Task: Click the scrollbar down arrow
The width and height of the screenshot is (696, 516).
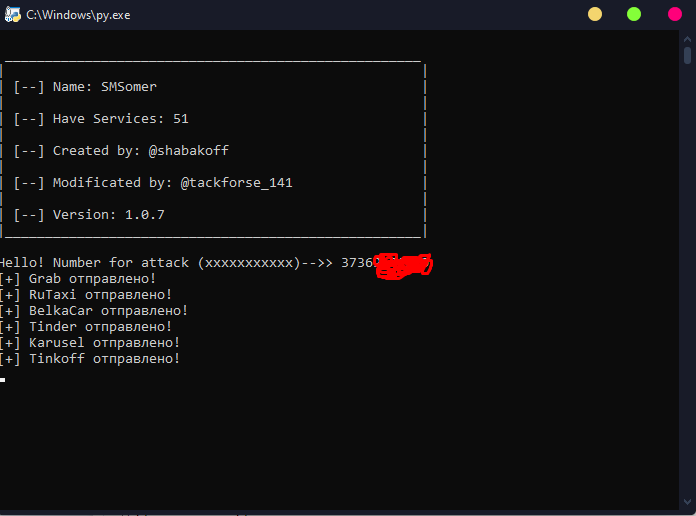Action: (687, 502)
